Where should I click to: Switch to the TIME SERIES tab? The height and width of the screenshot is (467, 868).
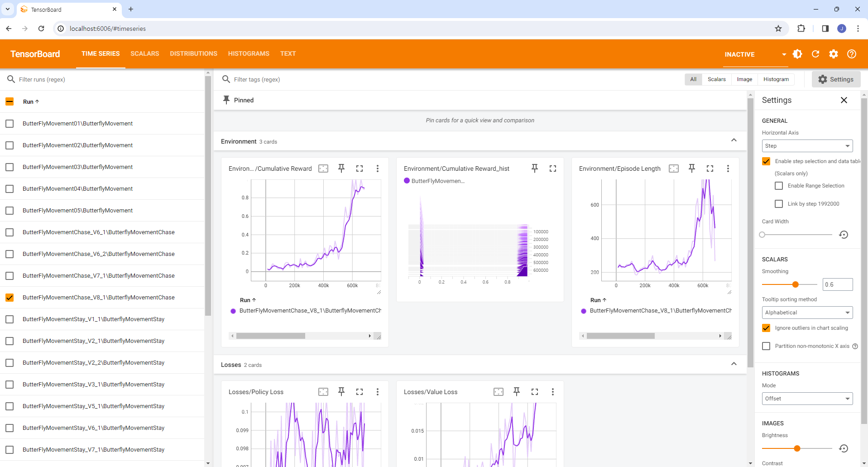click(101, 53)
